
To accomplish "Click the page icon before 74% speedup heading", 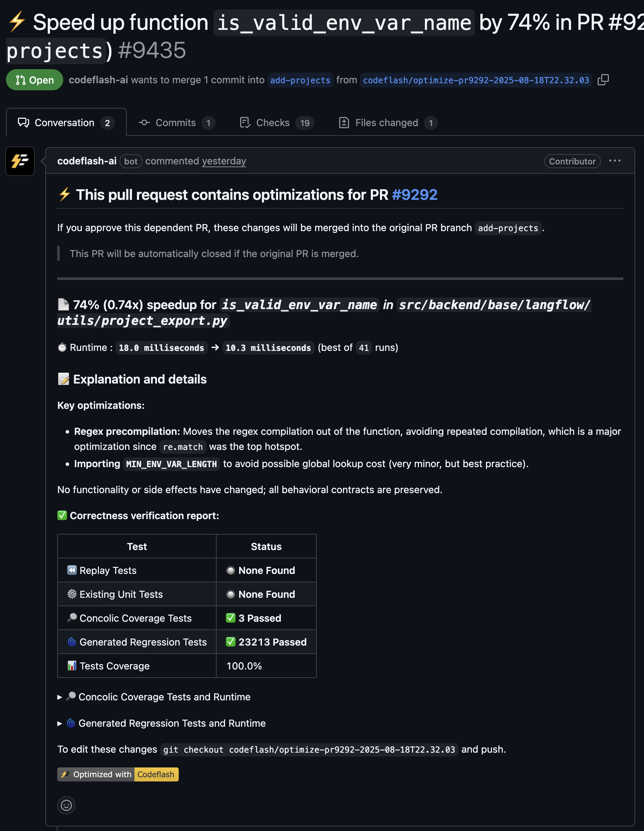I will pyautogui.click(x=63, y=305).
